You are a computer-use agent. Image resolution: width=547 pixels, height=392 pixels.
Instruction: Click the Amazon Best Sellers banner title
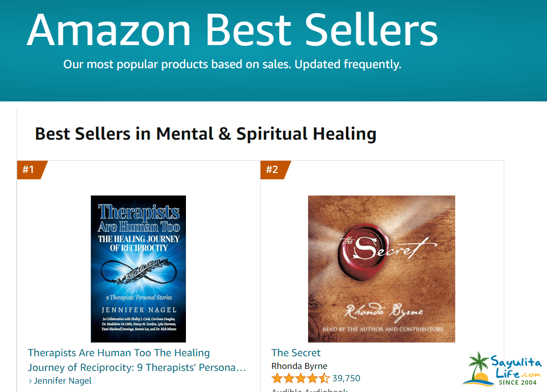(x=233, y=30)
